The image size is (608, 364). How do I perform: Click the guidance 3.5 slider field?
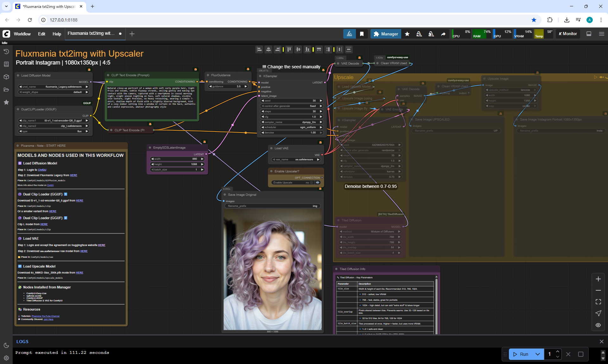228,86
